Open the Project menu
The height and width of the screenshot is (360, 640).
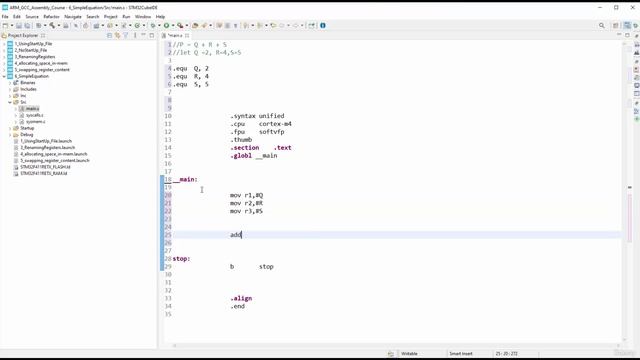[x=111, y=17]
